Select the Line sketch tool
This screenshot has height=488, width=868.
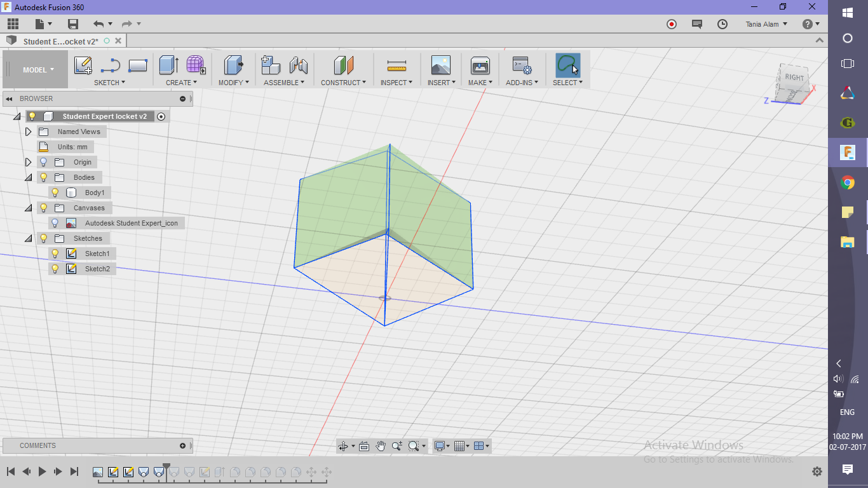coord(111,65)
